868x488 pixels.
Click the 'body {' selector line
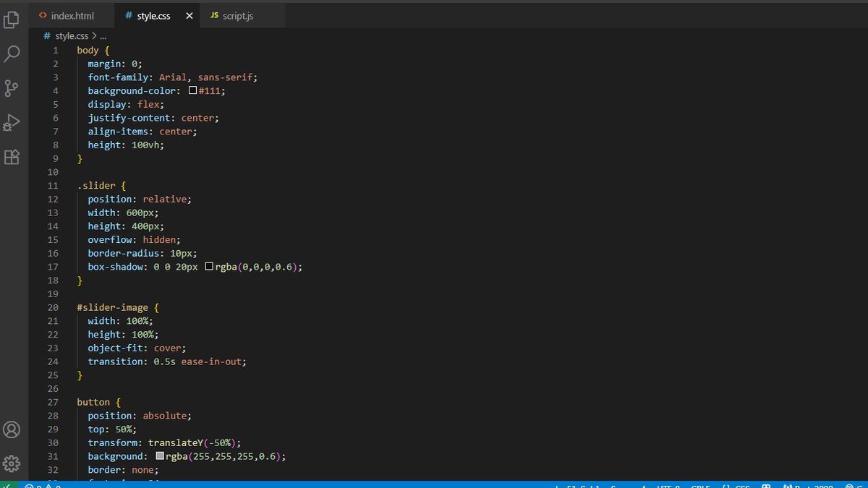[x=93, y=51]
